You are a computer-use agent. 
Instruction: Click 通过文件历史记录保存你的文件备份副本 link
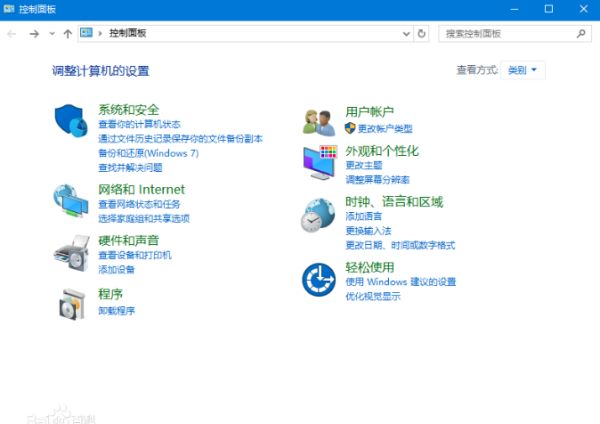180,139
